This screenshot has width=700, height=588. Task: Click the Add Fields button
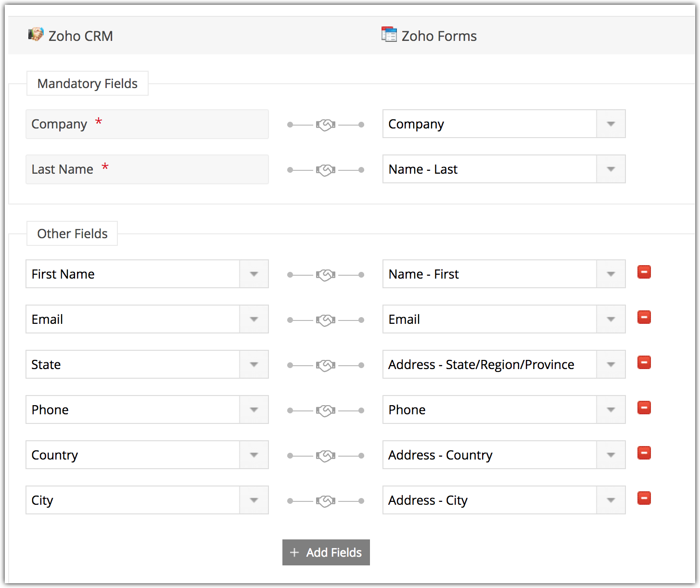(x=326, y=552)
